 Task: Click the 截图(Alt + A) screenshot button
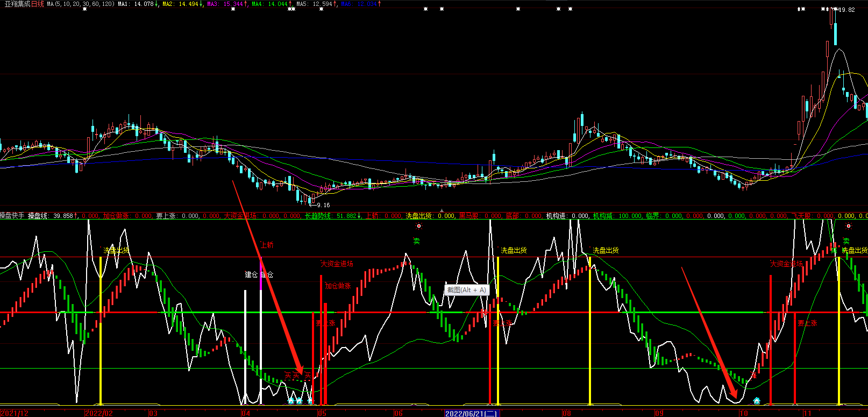click(466, 290)
